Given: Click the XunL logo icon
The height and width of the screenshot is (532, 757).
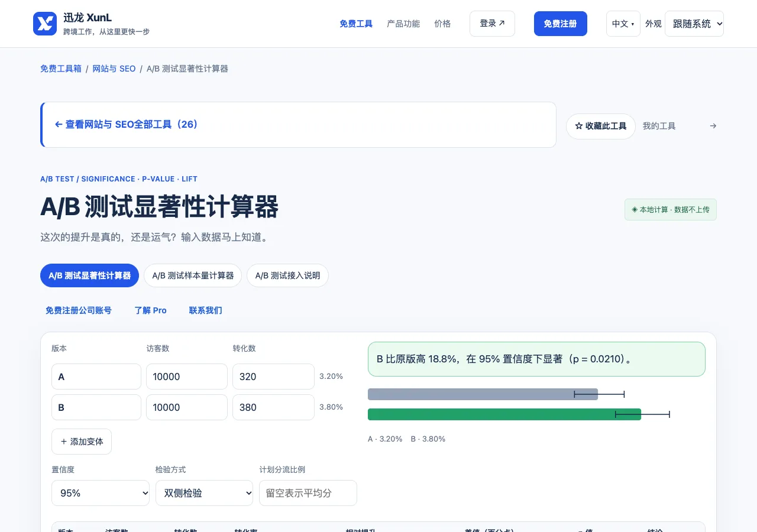Looking at the screenshot, I should (45, 24).
